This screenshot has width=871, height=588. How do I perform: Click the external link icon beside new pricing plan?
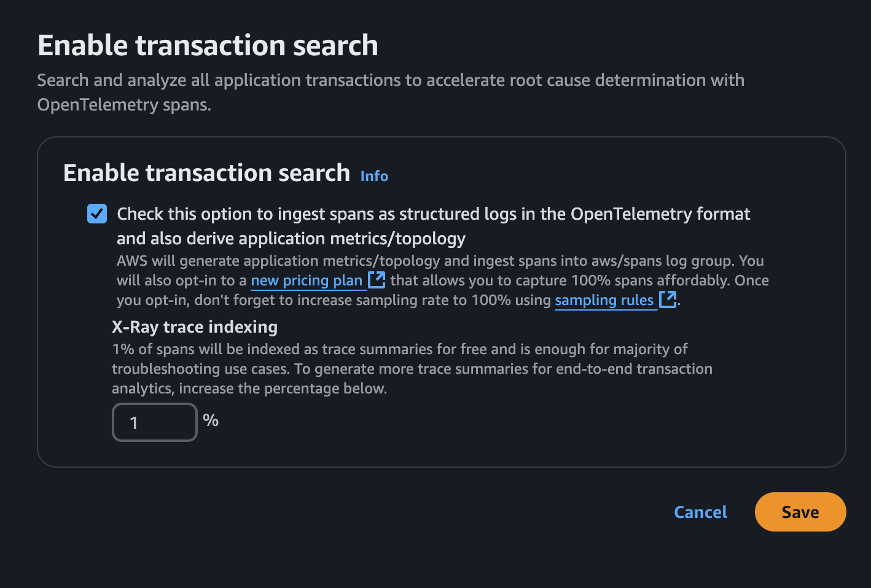pos(377,280)
